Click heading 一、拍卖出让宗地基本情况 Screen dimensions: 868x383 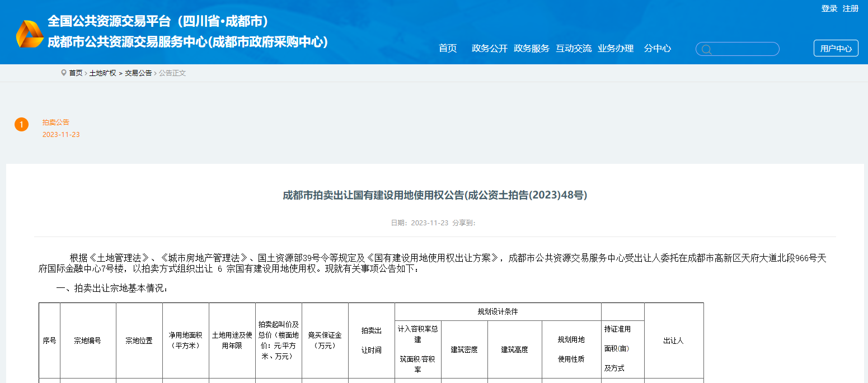(x=112, y=289)
